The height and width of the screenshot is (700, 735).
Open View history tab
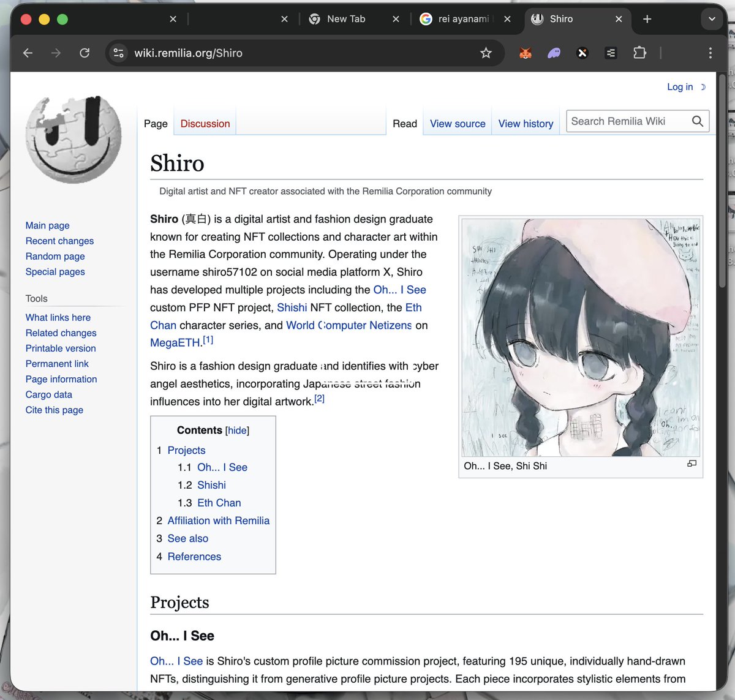pos(526,124)
